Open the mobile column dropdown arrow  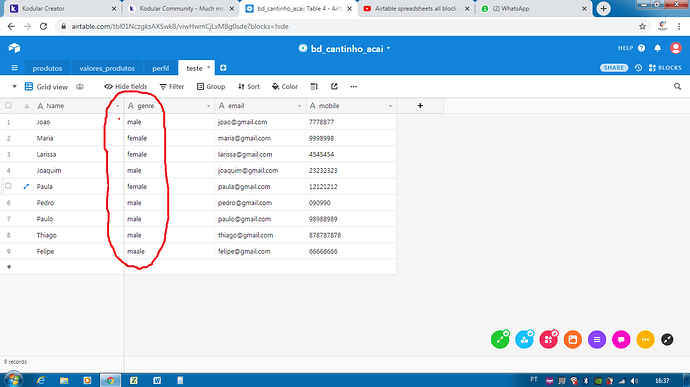click(390, 106)
